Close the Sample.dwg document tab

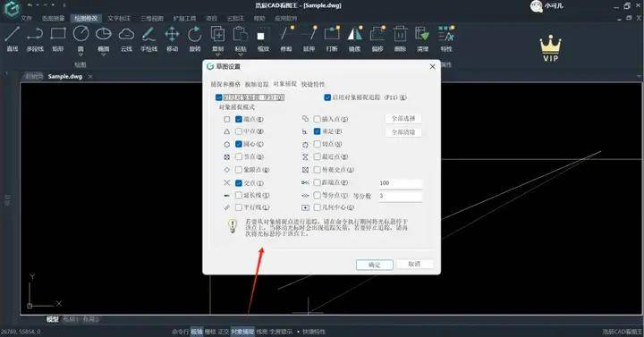click(x=90, y=77)
